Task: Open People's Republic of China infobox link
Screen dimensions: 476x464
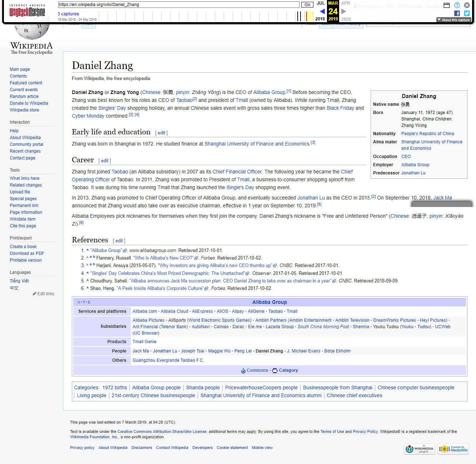Action: (428, 134)
